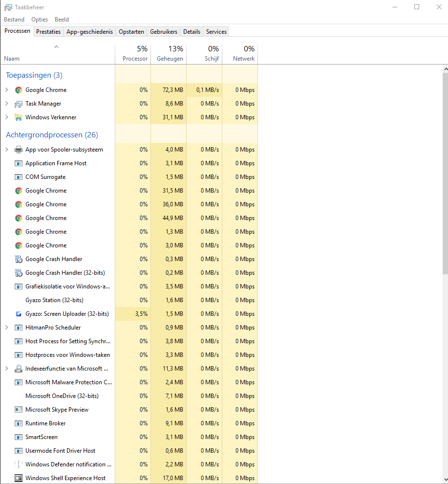The width and height of the screenshot is (448, 484).
Task: Click Host Process for Setting Synchr icon
Action: 19,341
